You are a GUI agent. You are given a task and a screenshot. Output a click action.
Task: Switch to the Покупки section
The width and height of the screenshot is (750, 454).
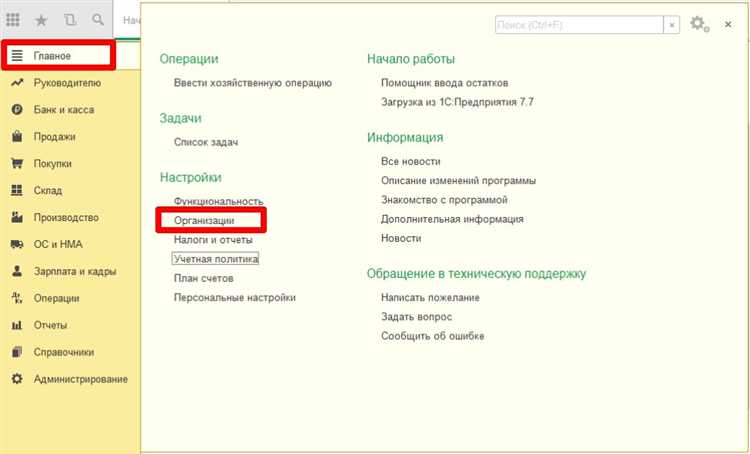[x=53, y=164]
